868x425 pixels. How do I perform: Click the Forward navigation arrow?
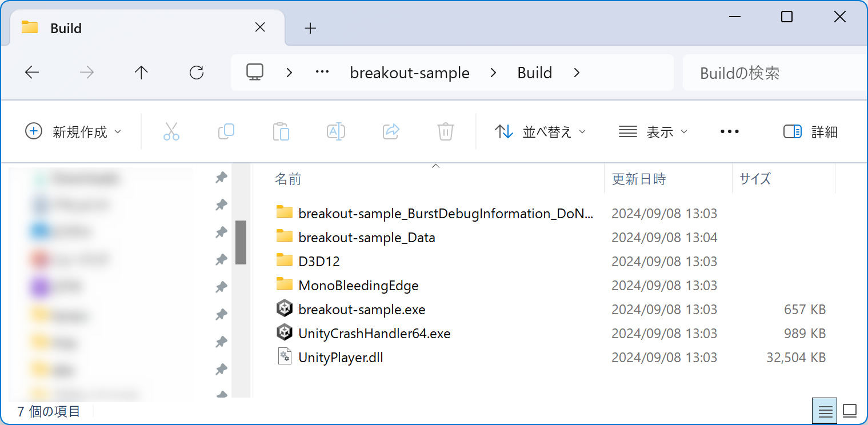click(x=87, y=73)
